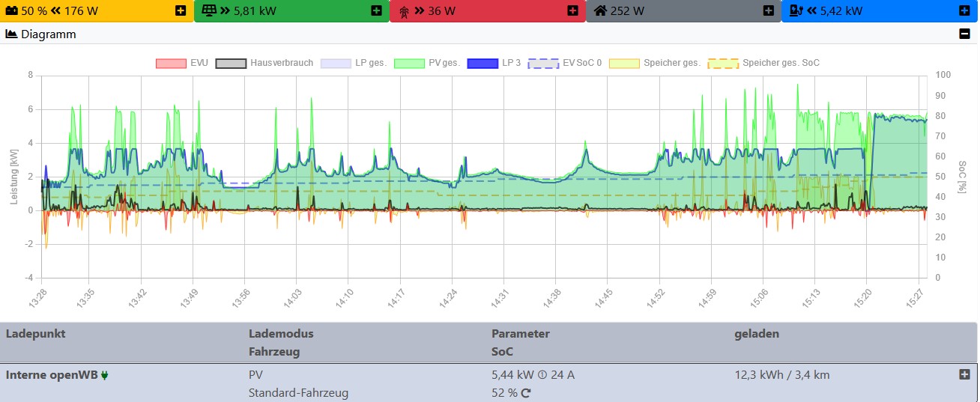The width and height of the screenshot is (980, 402).
Task: Collapse the Diagramm panel with minus button
Action: point(964,34)
